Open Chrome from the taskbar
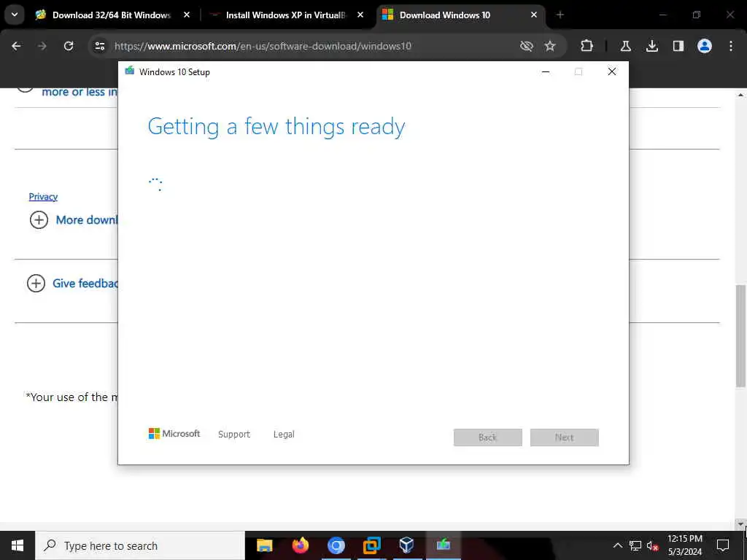Image resolution: width=747 pixels, height=560 pixels. [x=336, y=545]
